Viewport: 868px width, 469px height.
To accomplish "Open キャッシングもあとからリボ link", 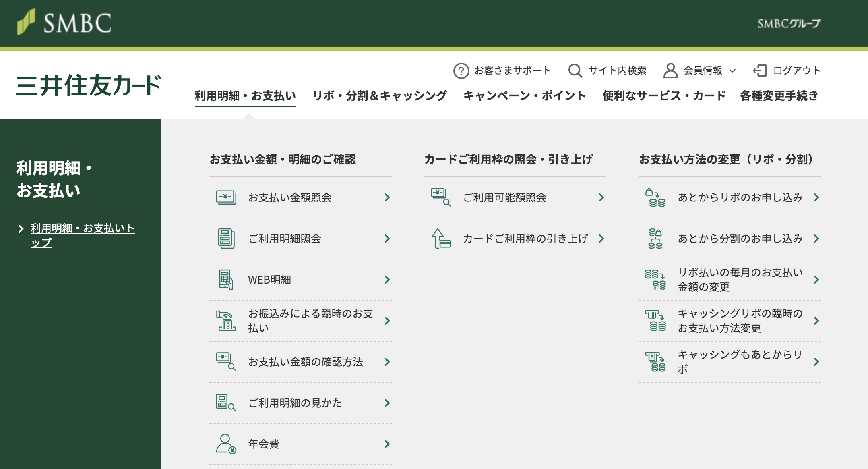I will coord(730,362).
